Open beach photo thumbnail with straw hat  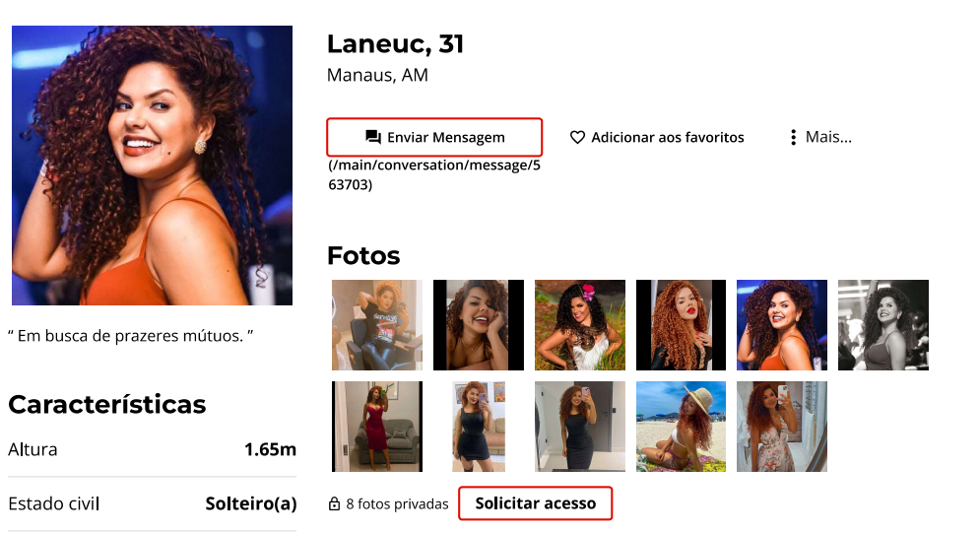[681, 427]
